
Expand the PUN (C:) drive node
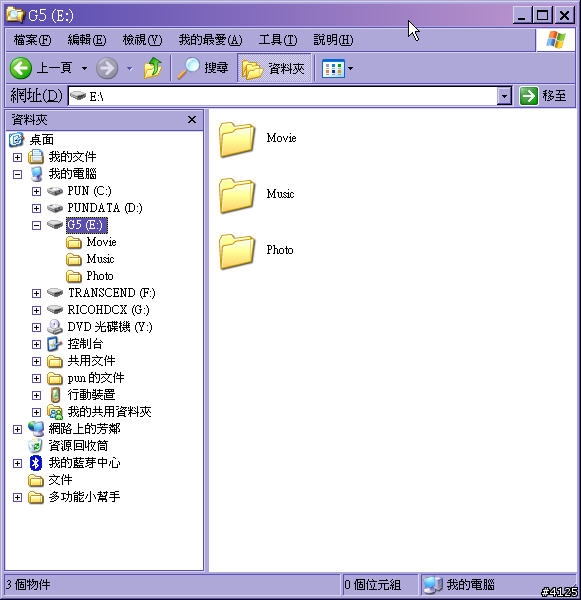[36, 191]
